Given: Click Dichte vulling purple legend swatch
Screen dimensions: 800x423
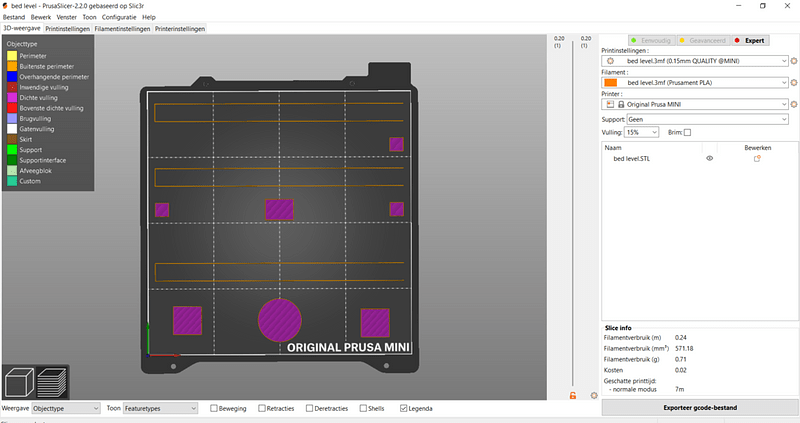Looking at the screenshot, I should [x=12, y=98].
